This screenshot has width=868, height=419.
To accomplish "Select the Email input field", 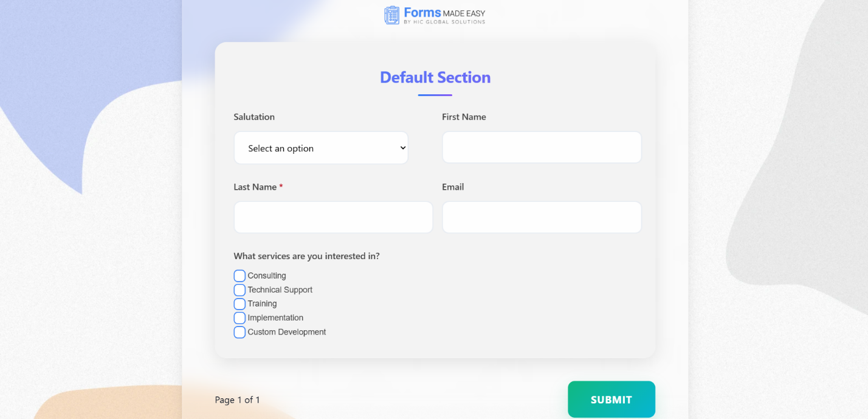I will pyautogui.click(x=542, y=218).
